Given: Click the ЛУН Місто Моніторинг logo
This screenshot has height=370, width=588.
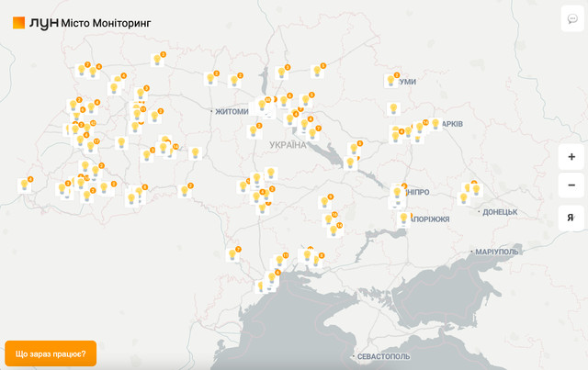Looking at the screenshot, I should (82, 22).
